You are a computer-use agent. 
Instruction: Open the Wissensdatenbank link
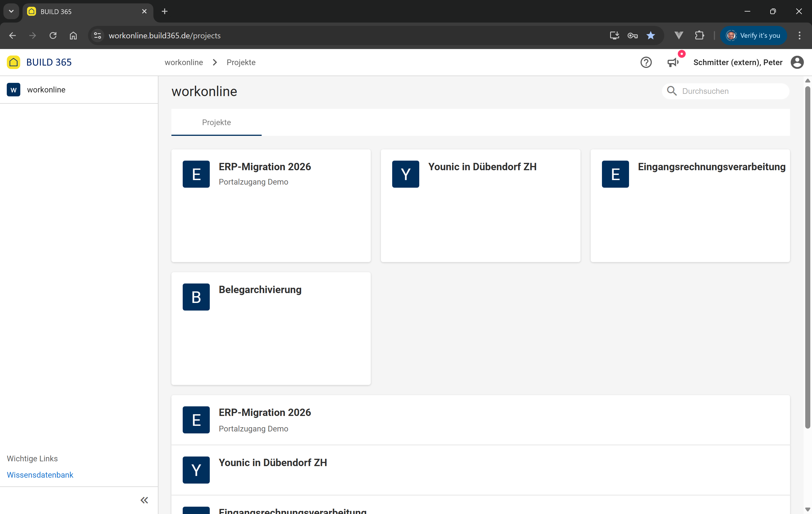40,475
